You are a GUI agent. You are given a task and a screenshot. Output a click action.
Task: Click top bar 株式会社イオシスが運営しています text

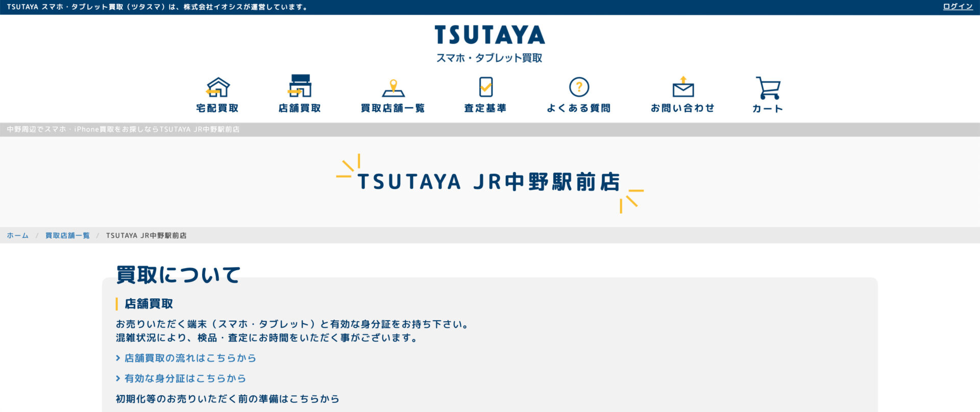(246, 7)
